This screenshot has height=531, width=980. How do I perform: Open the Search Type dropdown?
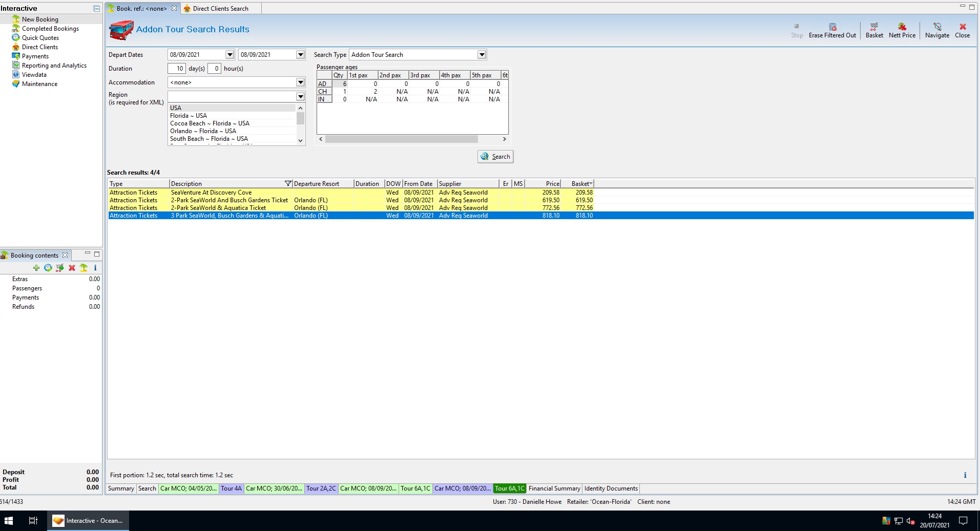(x=482, y=55)
